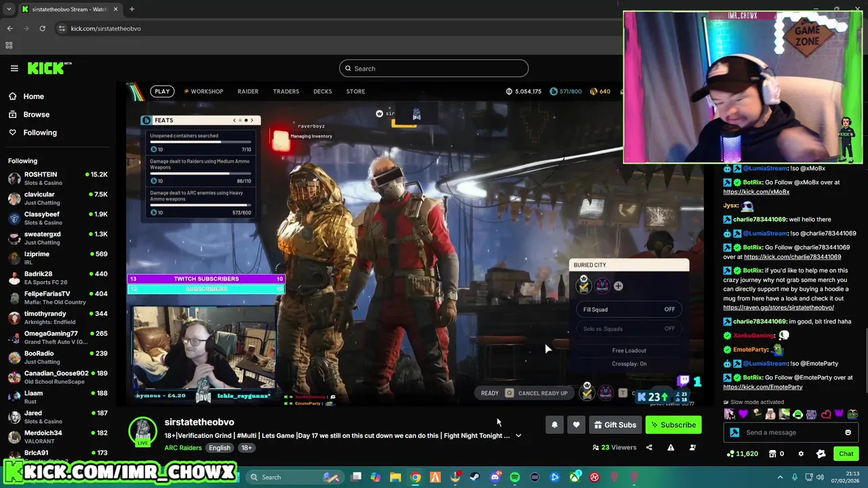
Task: Report the stream with the warning icon
Action: point(671,447)
